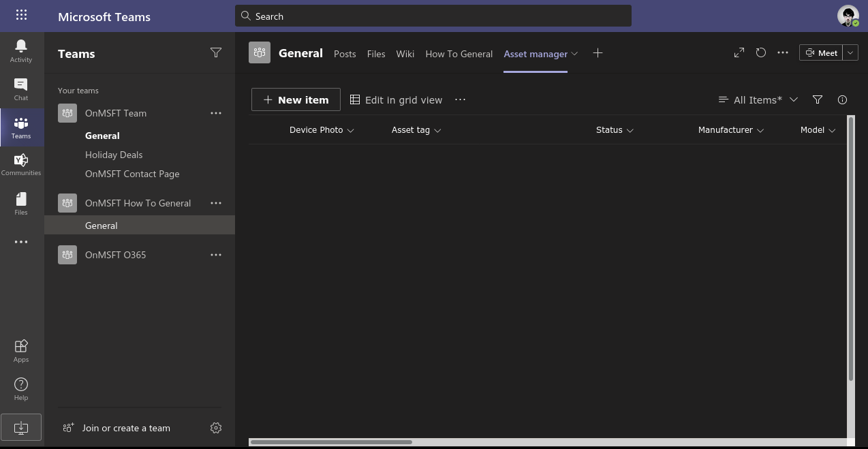Switch to How To General tab
This screenshot has height=449, width=868.
tap(459, 54)
